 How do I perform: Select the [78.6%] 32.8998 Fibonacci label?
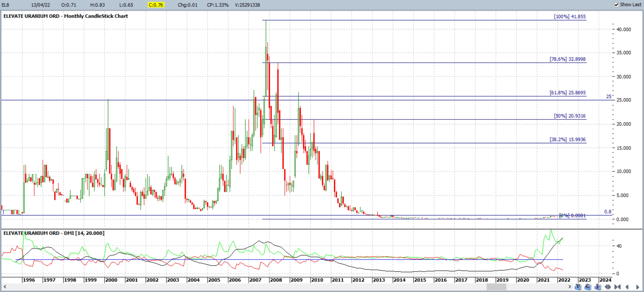[x=567, y=59]
